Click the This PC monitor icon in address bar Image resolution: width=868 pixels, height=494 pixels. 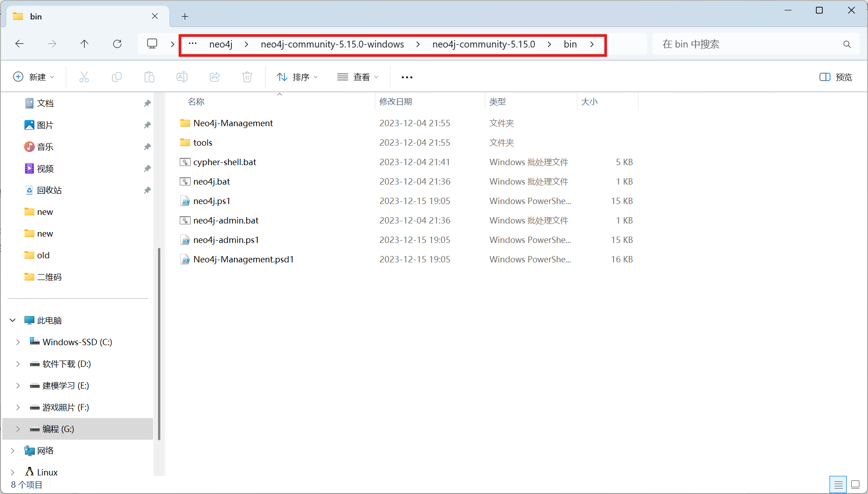click(x=152, y=44)
